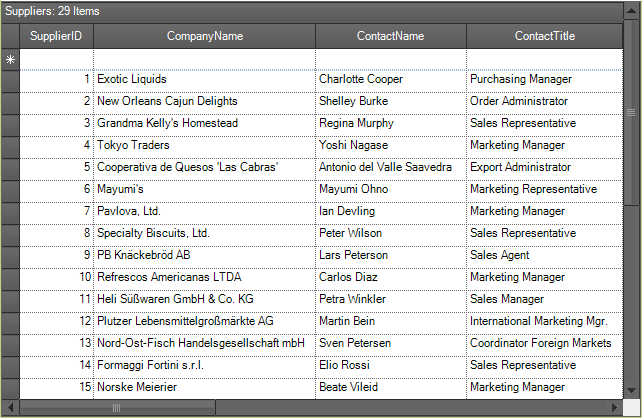Viewport: 642px width, 418px height.
Task: Sort by CompanyName column header
Action: pos(205,36)
